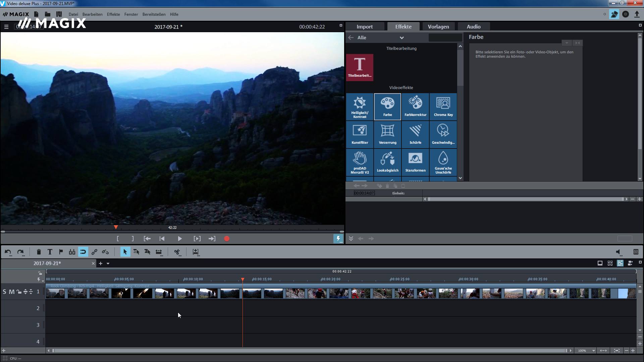Image resolution: width=644 pixels, height=362 pixels.
Task: Open the volume speaker dropdown
Action: (x=619, y=252)
